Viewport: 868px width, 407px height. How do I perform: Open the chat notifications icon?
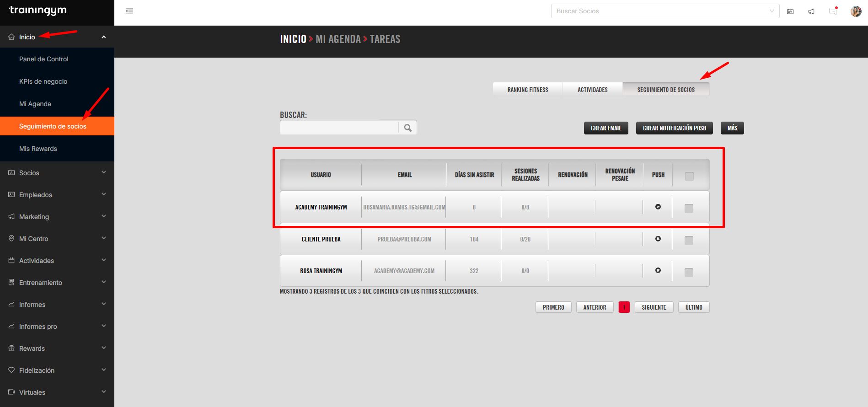point(833,11)
